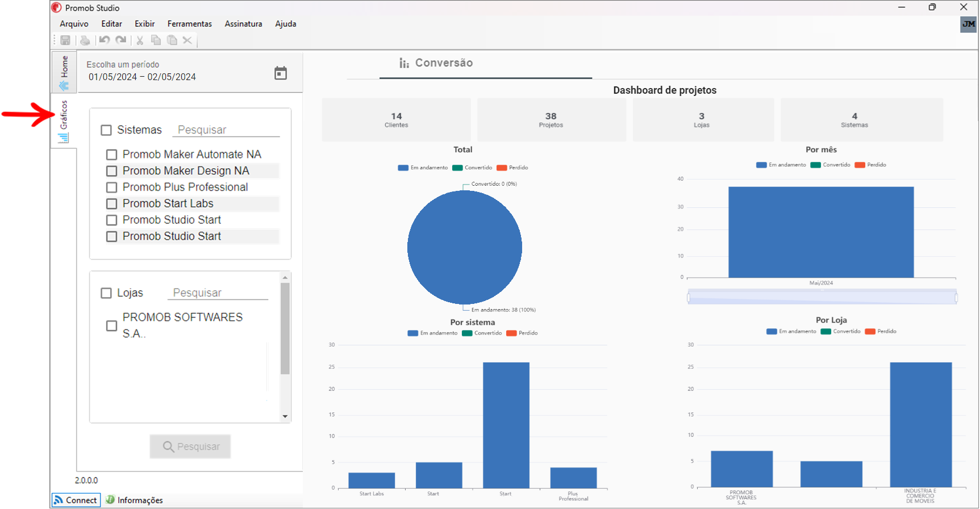The height and width of the screenshot is (509, 980).
Task: Toggle Perdido legend in Total chart
Action: (x=512, y=168)
